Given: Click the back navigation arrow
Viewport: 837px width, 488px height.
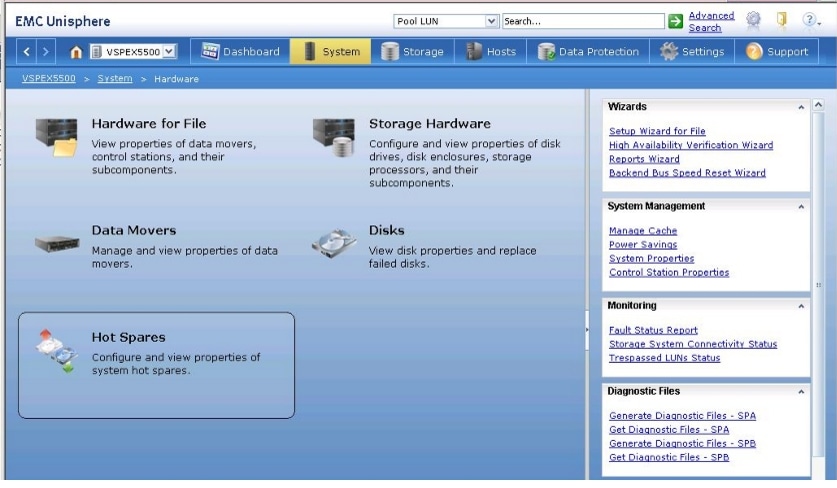Looking at the screenshot, I should 26,52.
